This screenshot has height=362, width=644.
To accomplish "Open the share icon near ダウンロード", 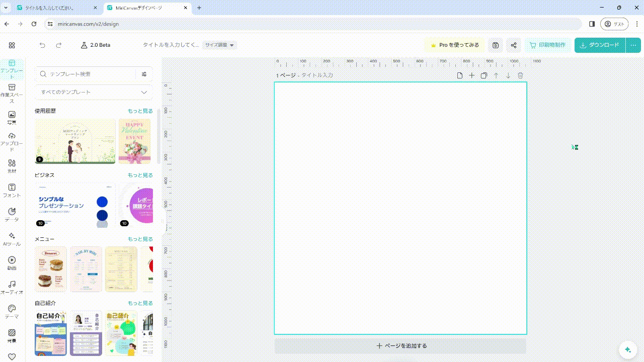I will click(x=514, y=45).
